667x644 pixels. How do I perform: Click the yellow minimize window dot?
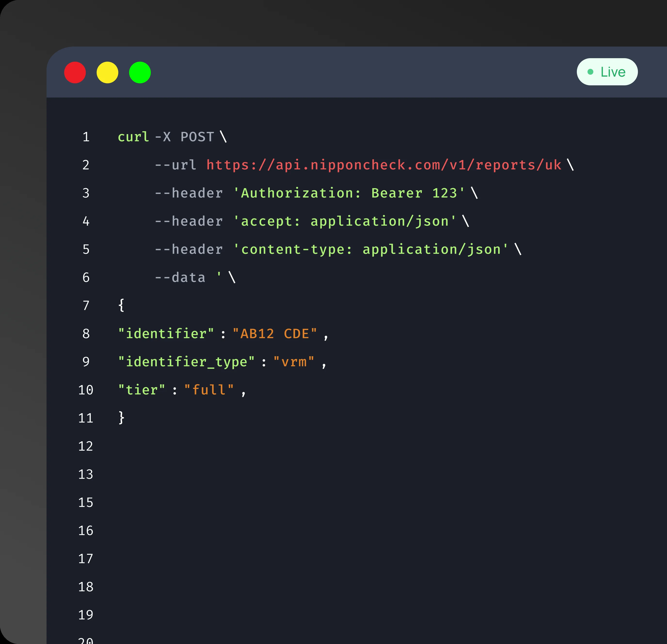pyautogui.click(x=108, y=72)
